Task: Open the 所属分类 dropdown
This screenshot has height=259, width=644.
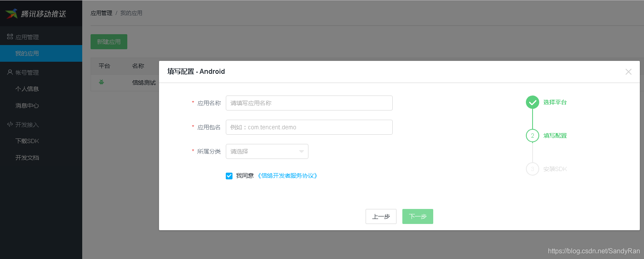Action: [267, 151]
